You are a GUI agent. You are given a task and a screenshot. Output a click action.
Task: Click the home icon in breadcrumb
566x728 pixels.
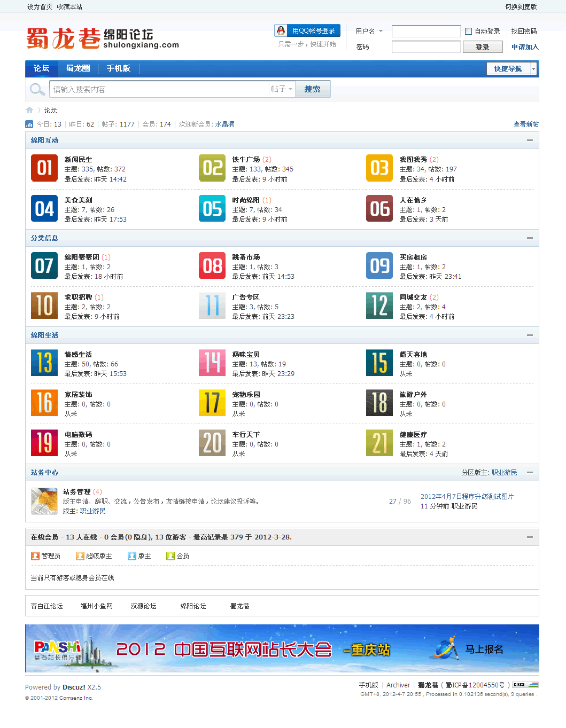click(x=29, y=111)
